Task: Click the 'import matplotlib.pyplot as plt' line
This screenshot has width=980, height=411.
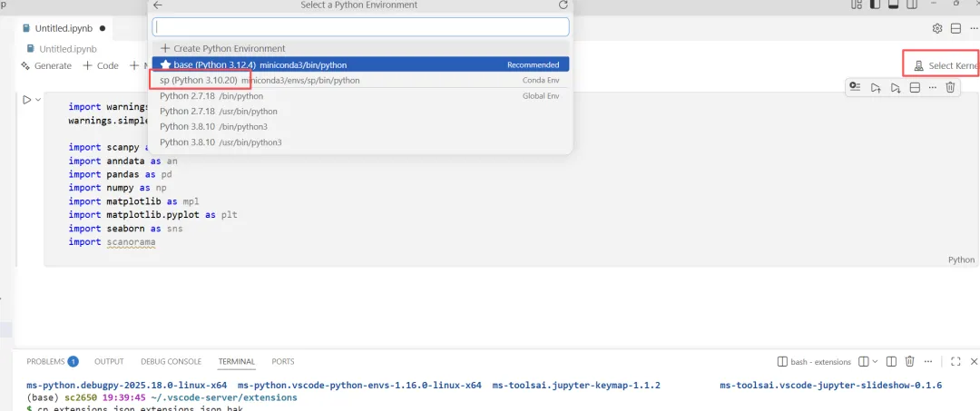Action: 153,215
